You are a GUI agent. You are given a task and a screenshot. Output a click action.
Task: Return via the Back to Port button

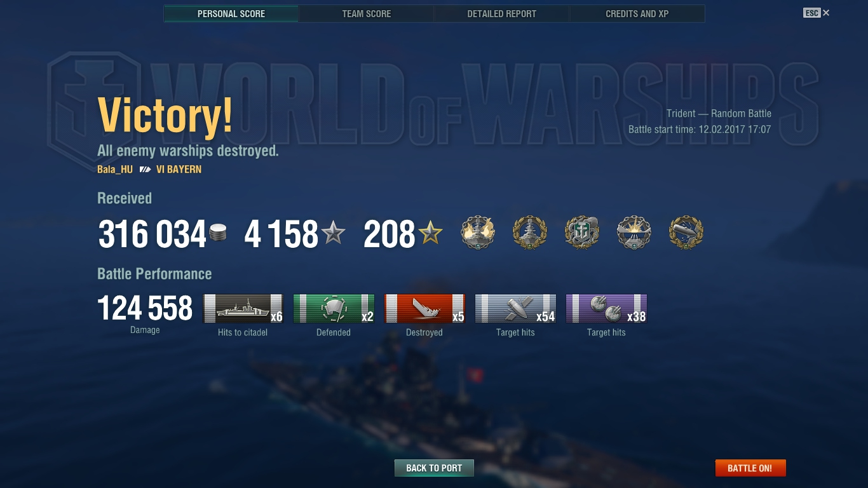434,468
